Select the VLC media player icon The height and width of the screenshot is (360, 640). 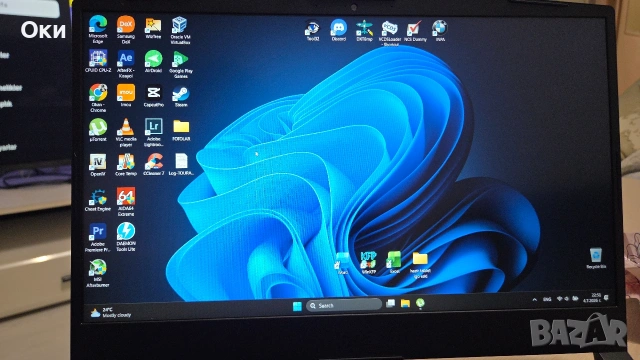[126, 132]
